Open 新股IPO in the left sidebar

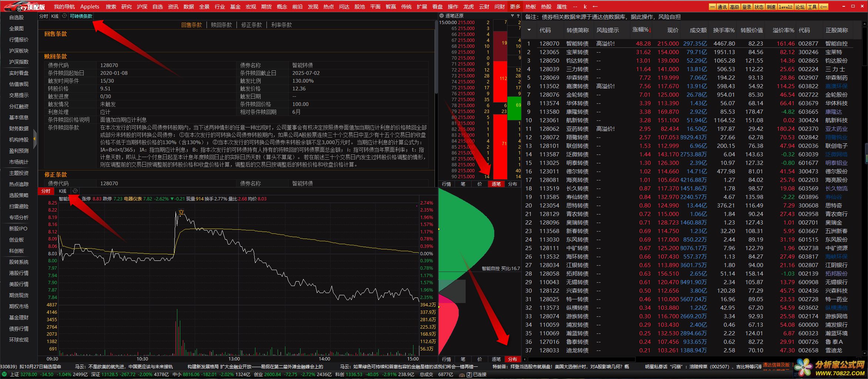[x=18, y=229]
